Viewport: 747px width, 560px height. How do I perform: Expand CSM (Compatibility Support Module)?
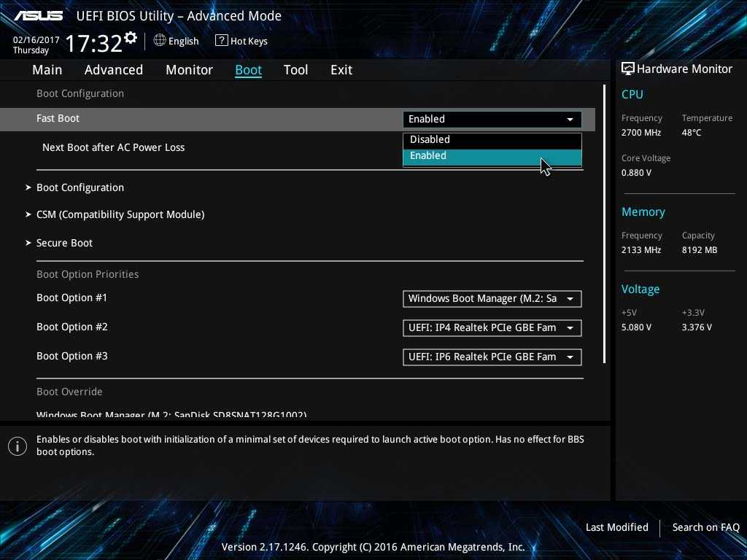click(120, 215)
